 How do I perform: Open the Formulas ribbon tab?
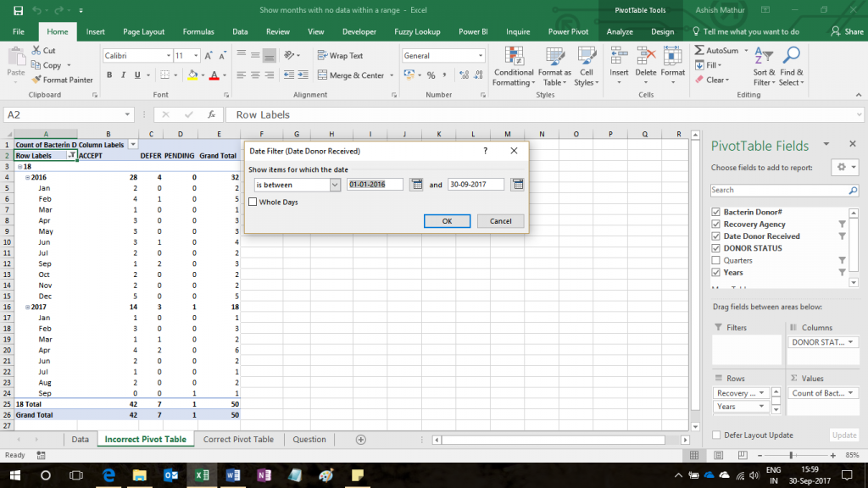pyautogui.click(x=198, y=31)
